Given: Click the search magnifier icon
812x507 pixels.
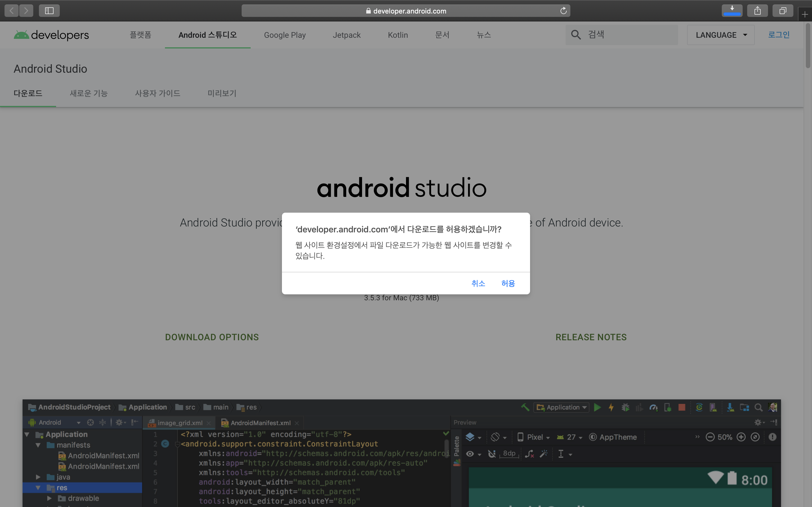Looking at the screenshot, I should (576, 35).
